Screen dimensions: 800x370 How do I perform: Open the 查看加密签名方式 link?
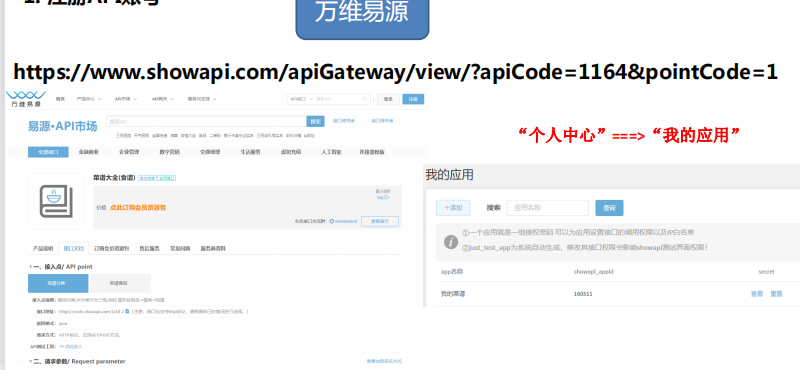(384, 361)
